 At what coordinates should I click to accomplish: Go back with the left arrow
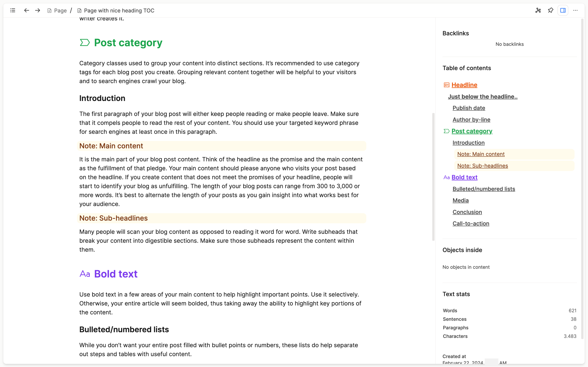(26, 10)
